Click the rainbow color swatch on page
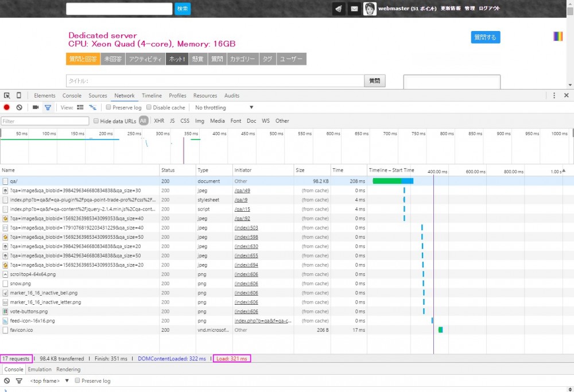 click(x=557, y=36)
